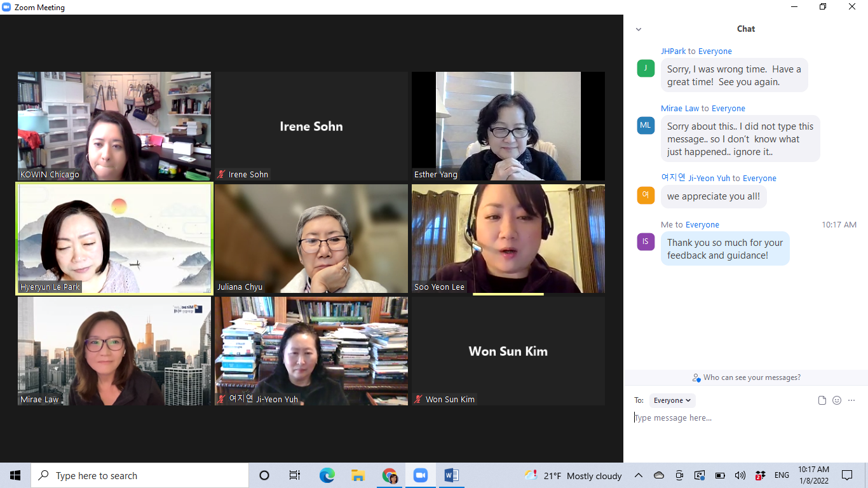Screen dimensions: 868x488
Task: Click 'Who can see your messages?' link
Action: (747, 377)
